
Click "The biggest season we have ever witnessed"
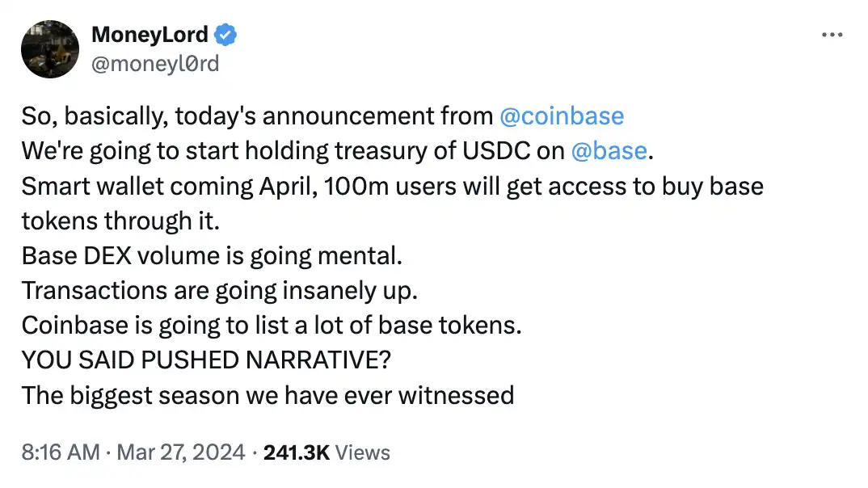pyautogui.click(x=268, y=395)
